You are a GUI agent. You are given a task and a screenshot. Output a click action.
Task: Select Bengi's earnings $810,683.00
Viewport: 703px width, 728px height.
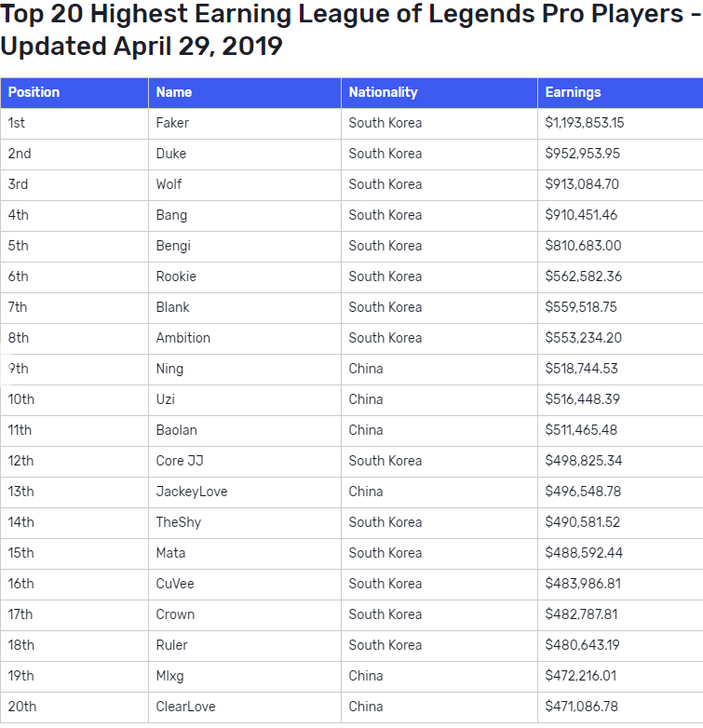[x=583, y=246]
